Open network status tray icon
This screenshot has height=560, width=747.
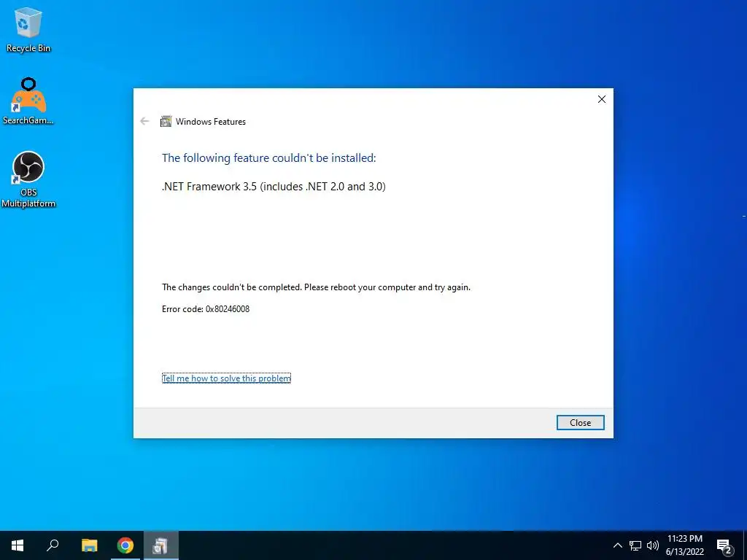point(635,545)
